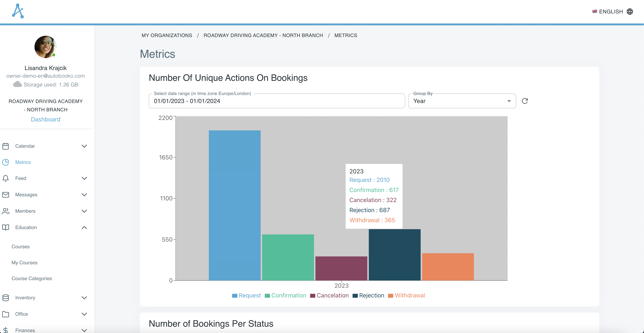Open the Dashboard link
The height and width of the screenshot is (333, 644).
pos(45,119)
